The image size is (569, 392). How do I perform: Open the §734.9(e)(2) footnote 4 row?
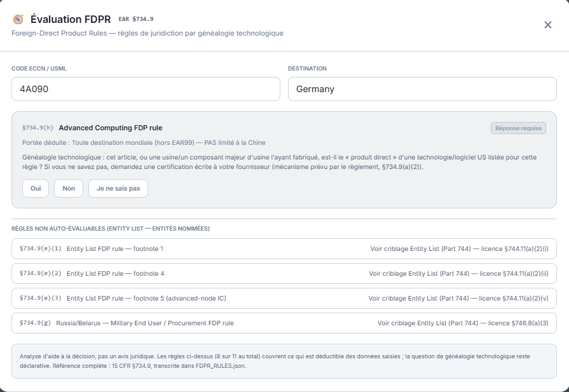click(284, 273)
